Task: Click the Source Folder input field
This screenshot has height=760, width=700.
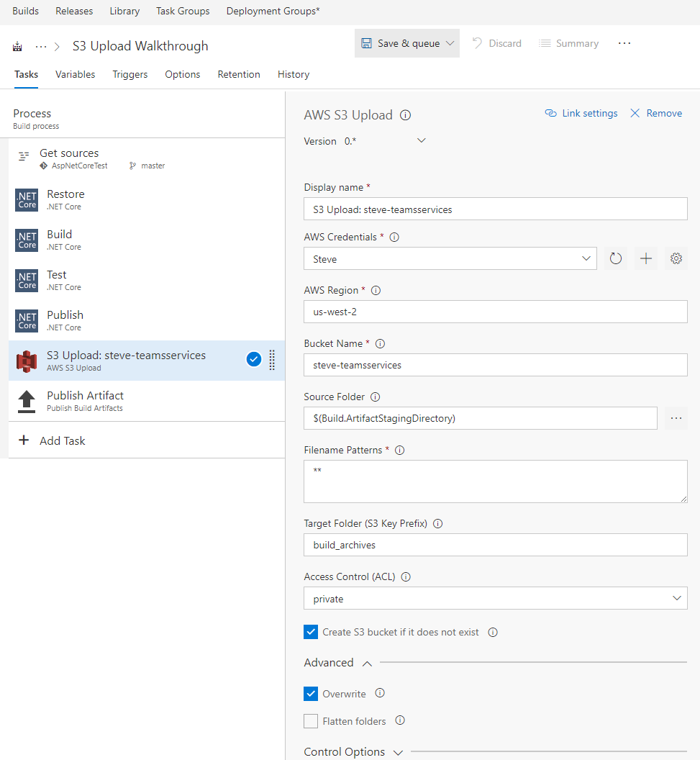Action: pyautogui.click(x=481, y=418)
